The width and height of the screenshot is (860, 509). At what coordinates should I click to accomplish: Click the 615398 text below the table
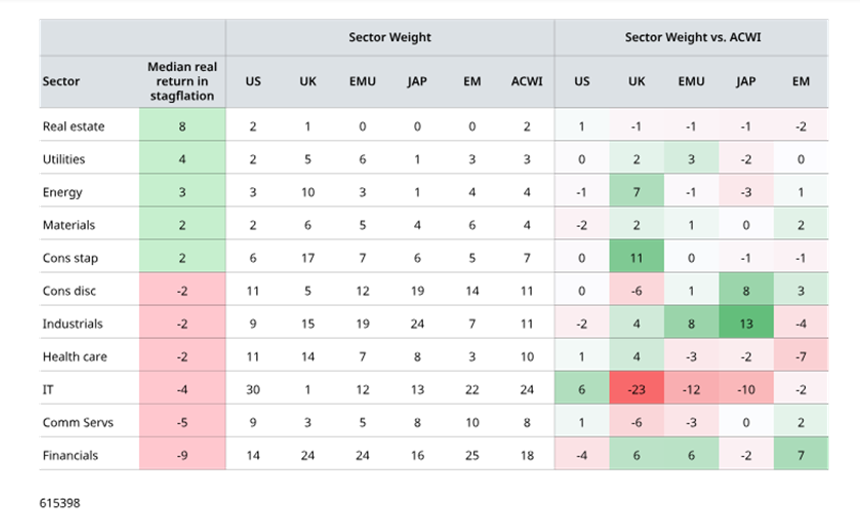pyautogui.click(x=60, y=501)
